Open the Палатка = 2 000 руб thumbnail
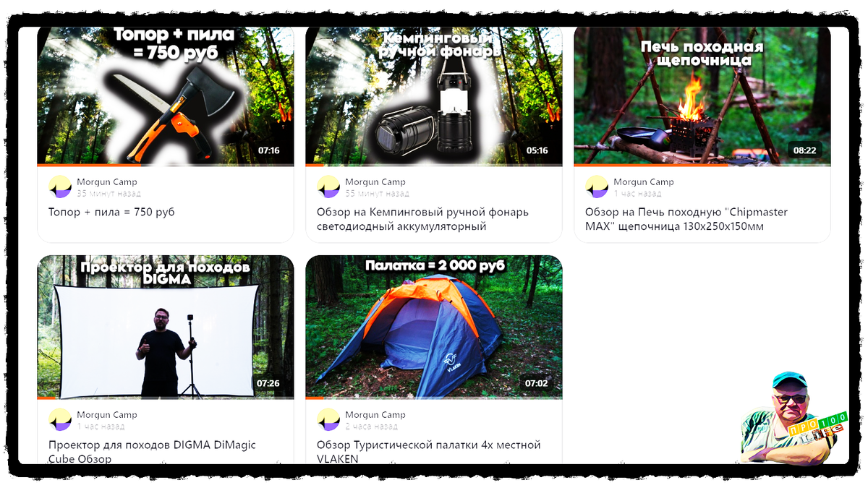Image resolution: width=868 pixels, height=488 pixels. 434,327
